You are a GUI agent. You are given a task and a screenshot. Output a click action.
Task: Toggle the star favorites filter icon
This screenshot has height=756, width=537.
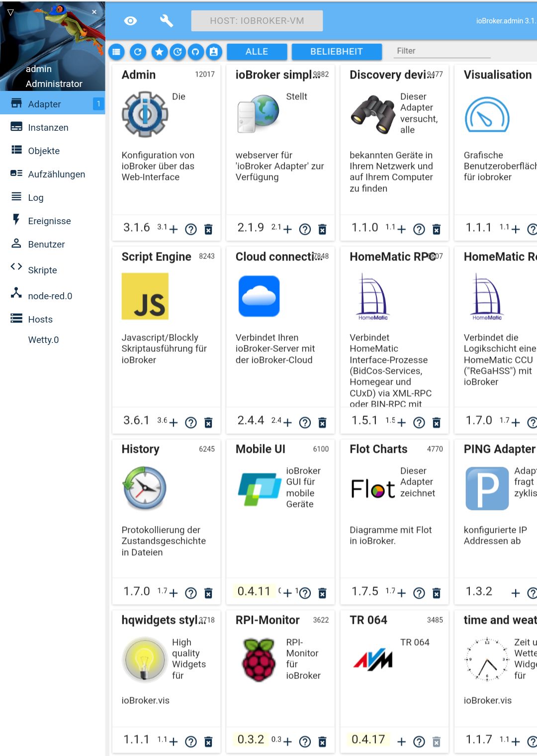[159, 51]
